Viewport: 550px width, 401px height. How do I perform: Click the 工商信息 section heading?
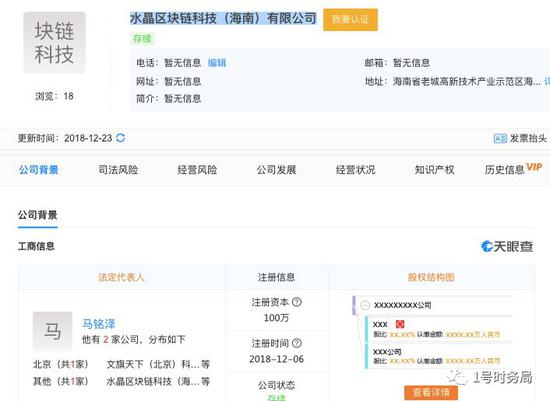click(x=36, y=246)
